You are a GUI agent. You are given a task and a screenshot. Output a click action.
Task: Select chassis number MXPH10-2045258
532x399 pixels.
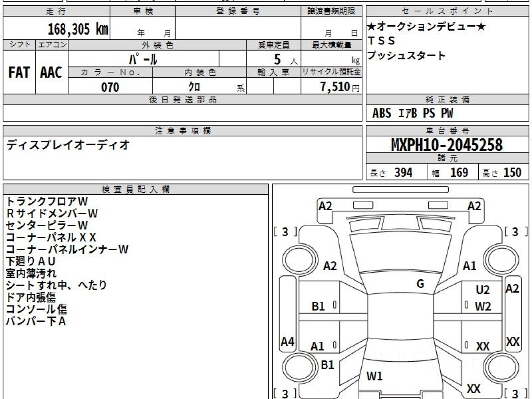[447, 145]
